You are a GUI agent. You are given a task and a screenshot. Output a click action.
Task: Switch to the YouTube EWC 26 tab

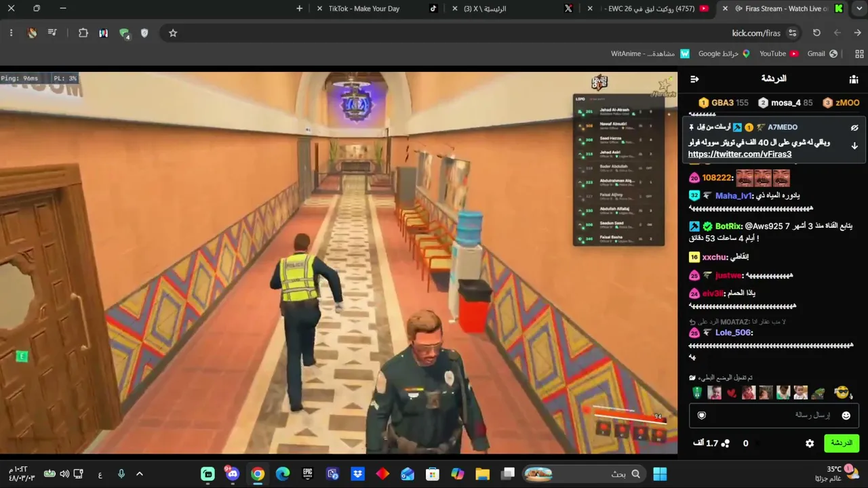click(650, 9)
